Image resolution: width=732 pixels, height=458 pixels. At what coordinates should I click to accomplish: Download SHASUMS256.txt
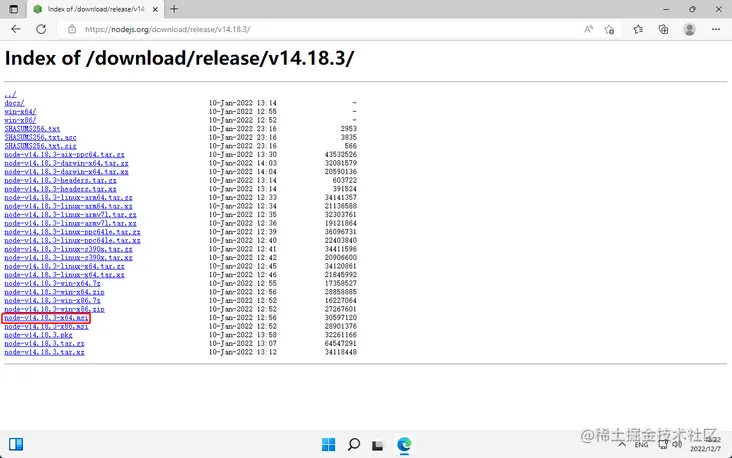(x=32, y=129)
